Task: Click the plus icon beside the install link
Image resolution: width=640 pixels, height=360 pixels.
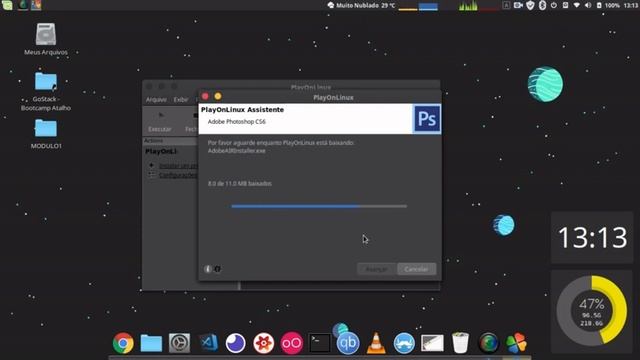Action: click(x=151, y=165)
